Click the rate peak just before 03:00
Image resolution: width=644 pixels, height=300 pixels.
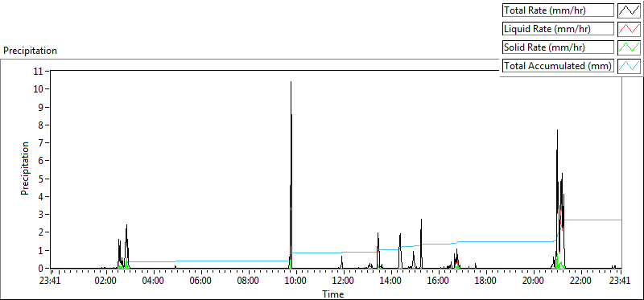pyautogui.click(x=127, y=225)
